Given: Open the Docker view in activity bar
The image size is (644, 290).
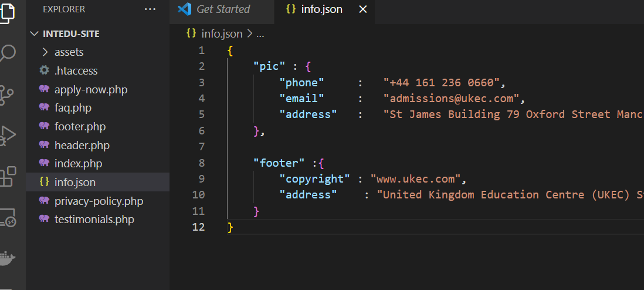Looking at the screenshot, I should point(7,257).
